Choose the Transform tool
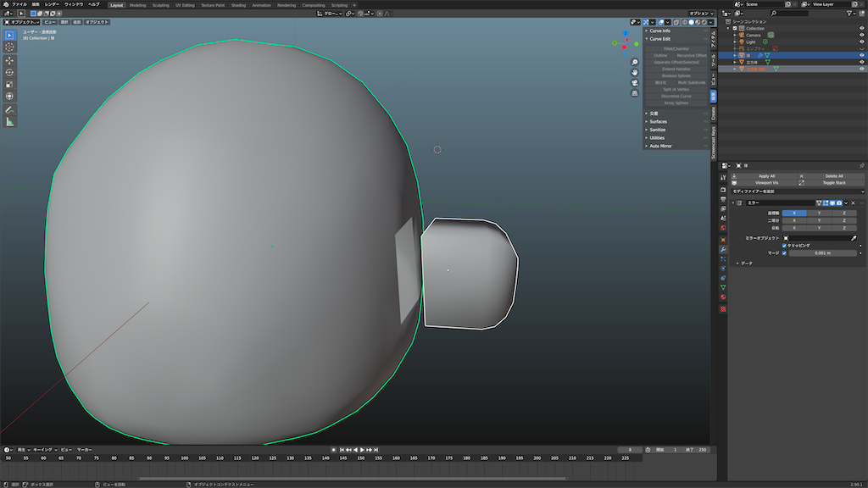This screenshot has width=868, height=488. click(x=9, y=97)
